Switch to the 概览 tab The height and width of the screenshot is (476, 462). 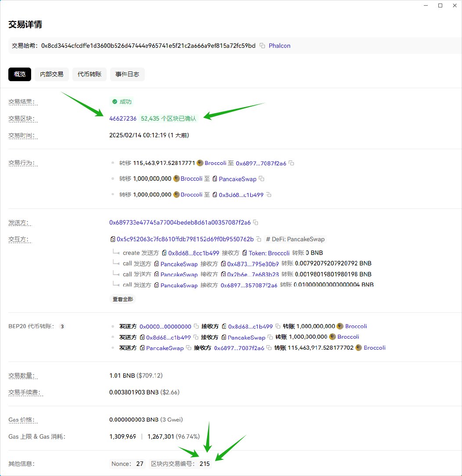coord(20,74)
